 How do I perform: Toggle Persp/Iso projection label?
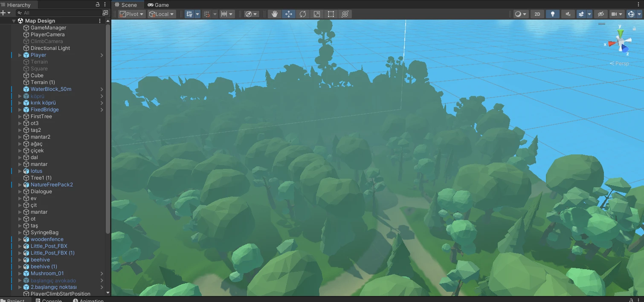(x=620, y=64)
